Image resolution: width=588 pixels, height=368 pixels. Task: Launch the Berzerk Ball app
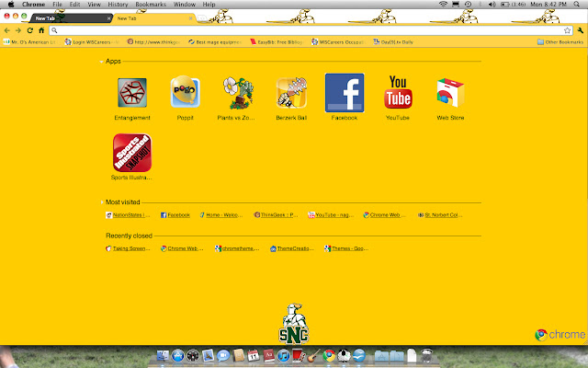pos(291,93)
